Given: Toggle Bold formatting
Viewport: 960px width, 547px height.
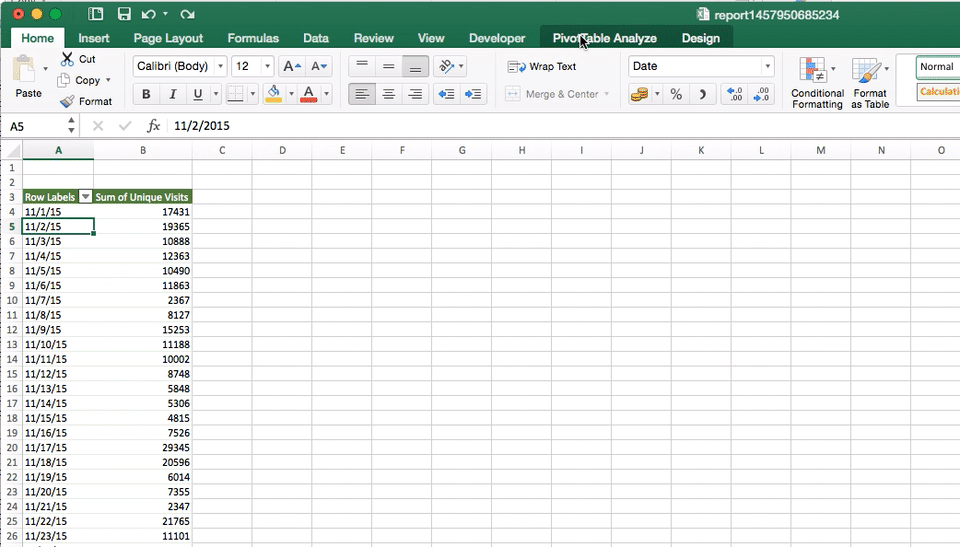Looking at the screenshot, I should tap(147, 94).
